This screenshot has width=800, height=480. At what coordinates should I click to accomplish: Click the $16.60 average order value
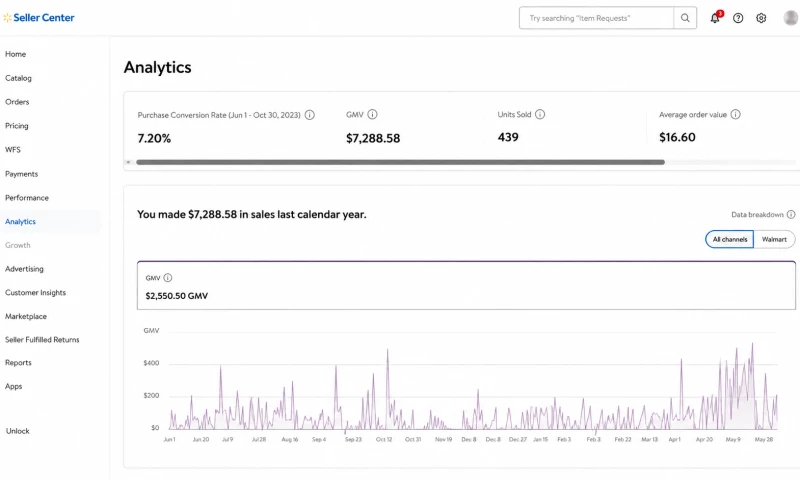pos(677,137)
